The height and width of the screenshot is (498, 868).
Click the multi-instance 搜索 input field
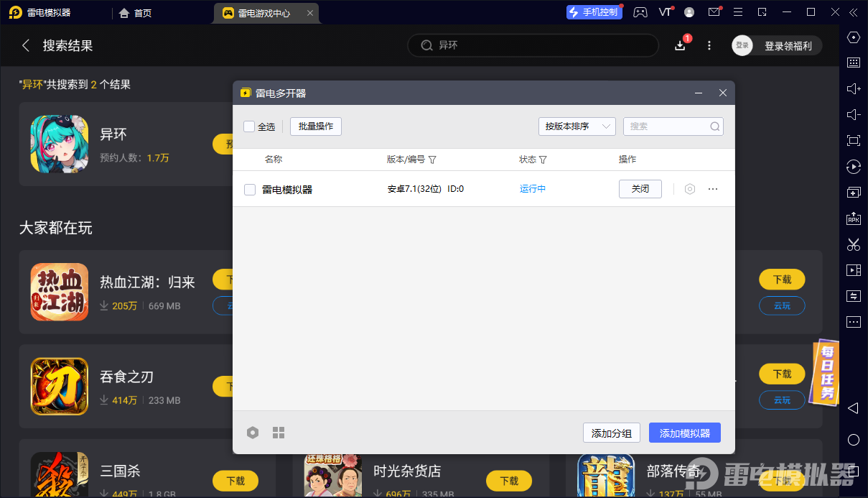click(668, 126)
